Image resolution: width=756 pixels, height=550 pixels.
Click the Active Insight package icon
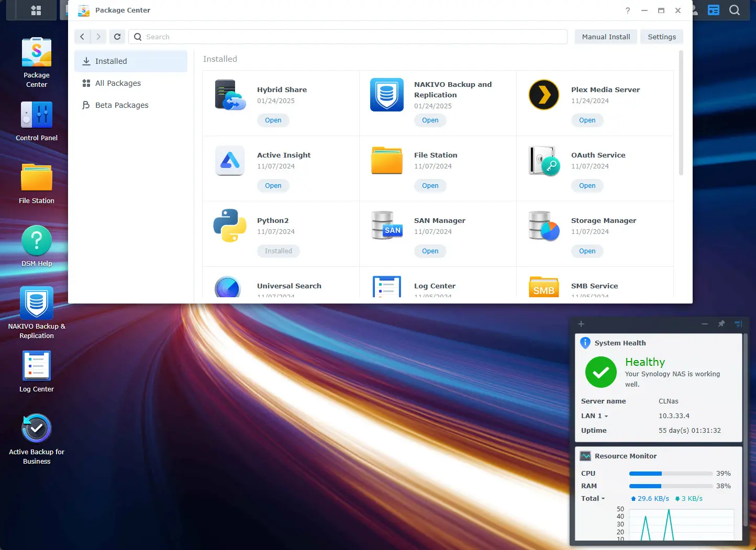[x=230, y=160]
